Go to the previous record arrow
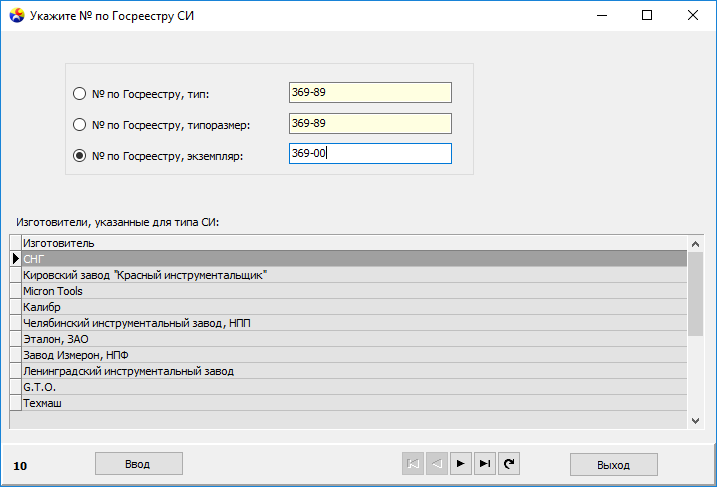This screenshot has width=717, height=487. tap(437, 464)
